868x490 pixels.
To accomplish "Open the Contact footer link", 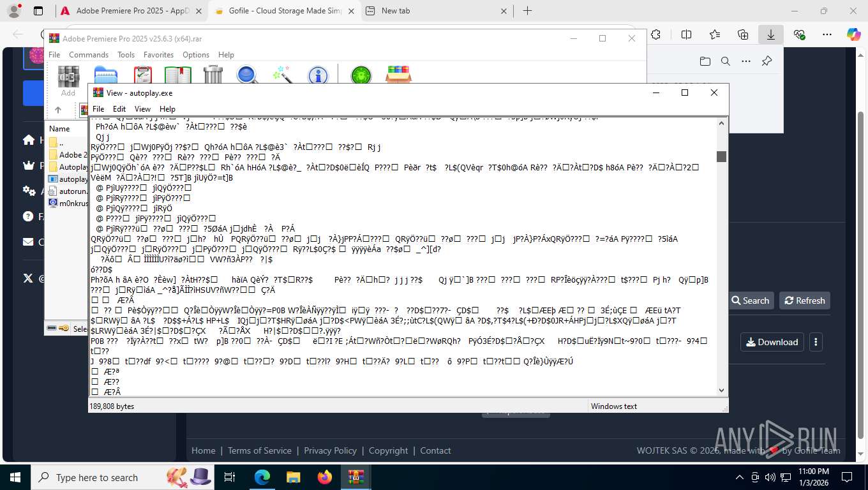I will click(435, 450).
